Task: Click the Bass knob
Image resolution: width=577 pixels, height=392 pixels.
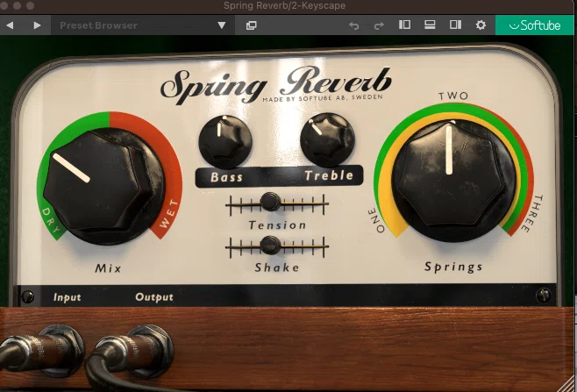Action: coord(225,142)
